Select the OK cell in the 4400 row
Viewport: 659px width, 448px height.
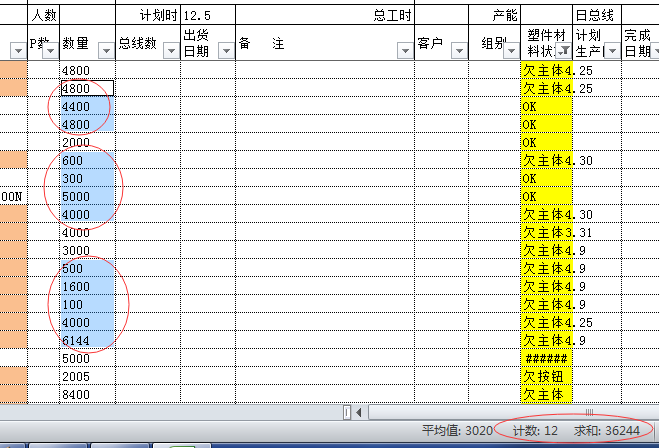pos(546,106)
